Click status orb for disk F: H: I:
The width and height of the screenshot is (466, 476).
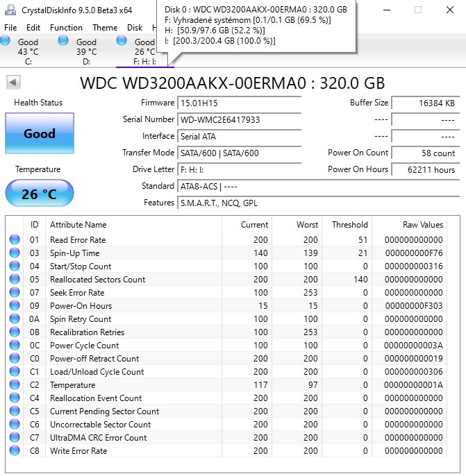click(122, 40)
